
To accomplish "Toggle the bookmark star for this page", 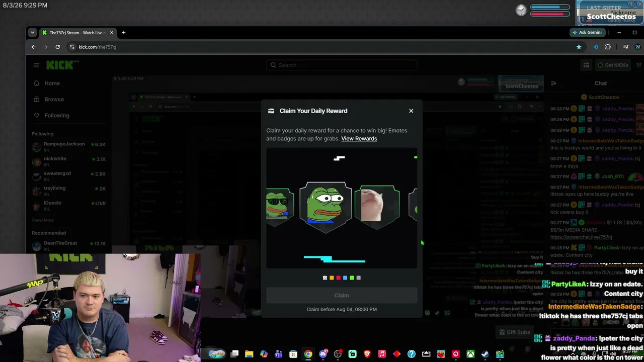I will 579,47.
